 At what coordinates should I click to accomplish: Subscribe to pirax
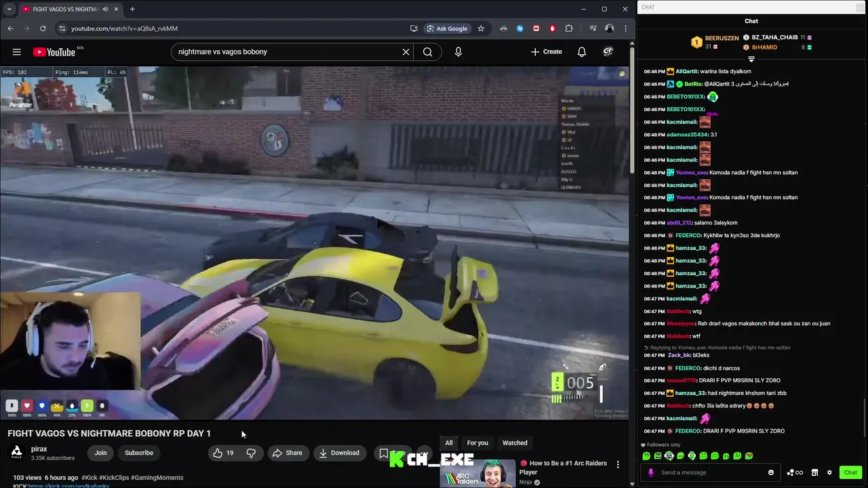coord(139,453)
